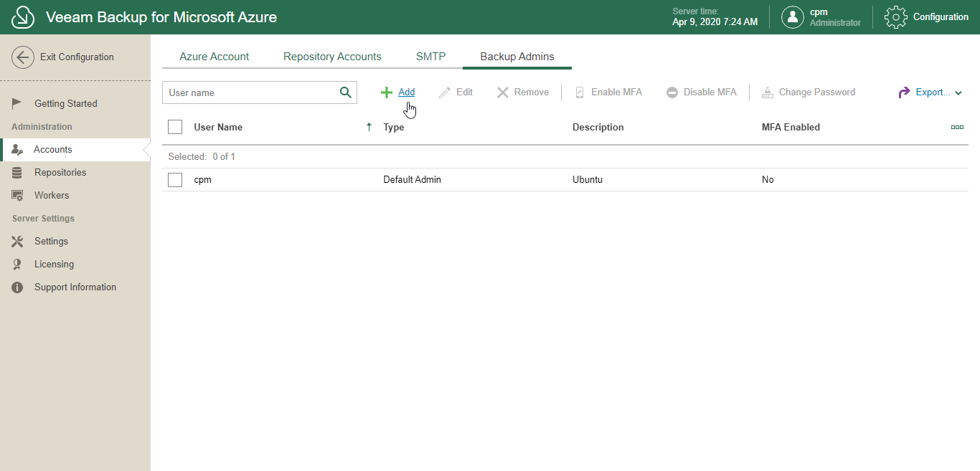Click the Settings wrench icon
The image size is (980, 471).
click(17, 241)
